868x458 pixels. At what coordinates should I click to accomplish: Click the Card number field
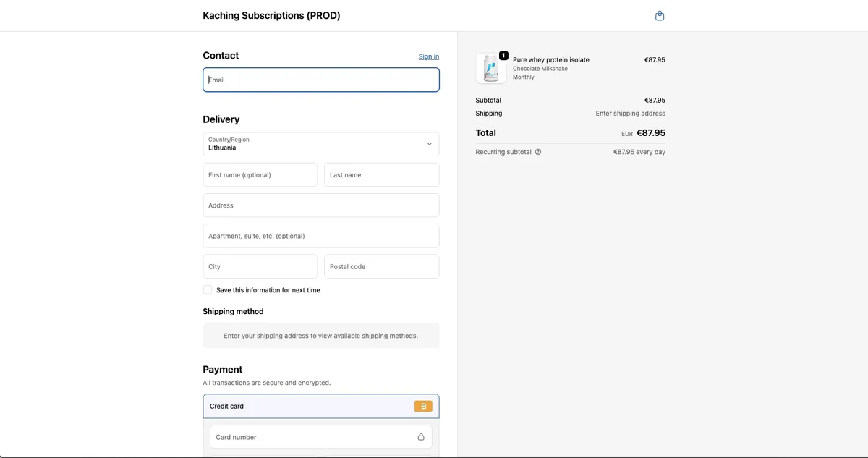coord(321,437)
